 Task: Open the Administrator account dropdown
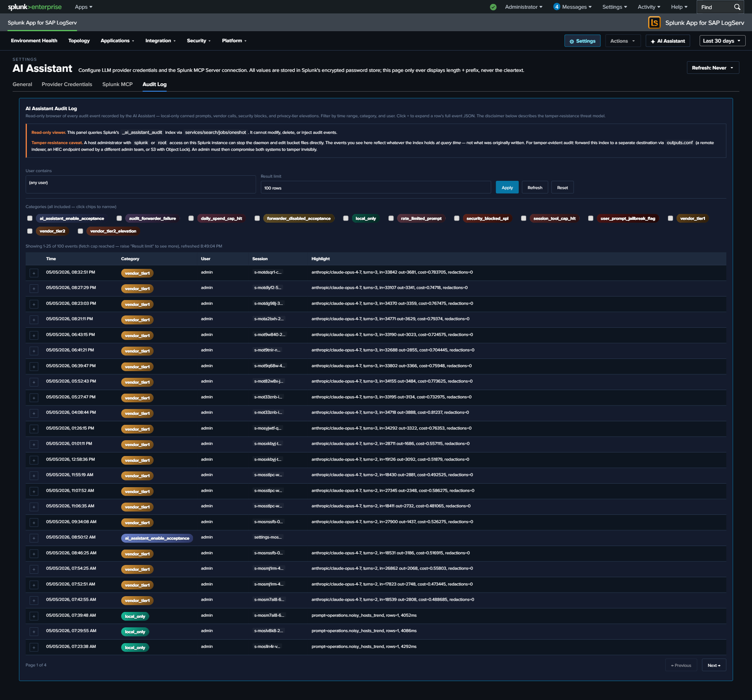point(523,7)
